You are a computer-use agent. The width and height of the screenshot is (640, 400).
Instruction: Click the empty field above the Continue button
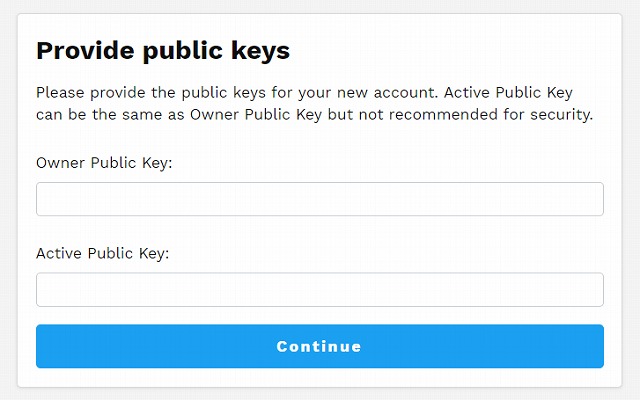pos(320,289)
